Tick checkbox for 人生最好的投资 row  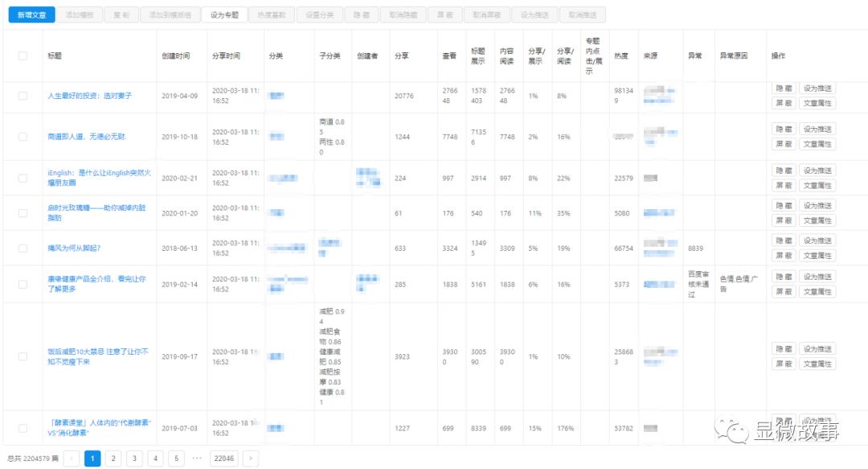[23, 96]
